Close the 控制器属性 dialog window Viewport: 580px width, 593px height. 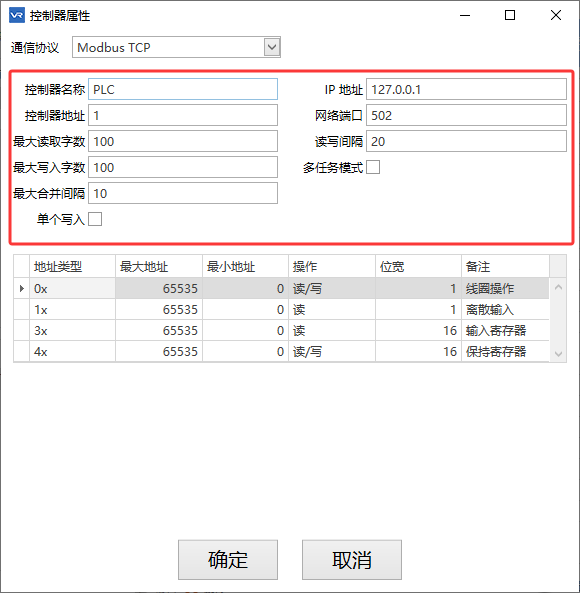556,15
